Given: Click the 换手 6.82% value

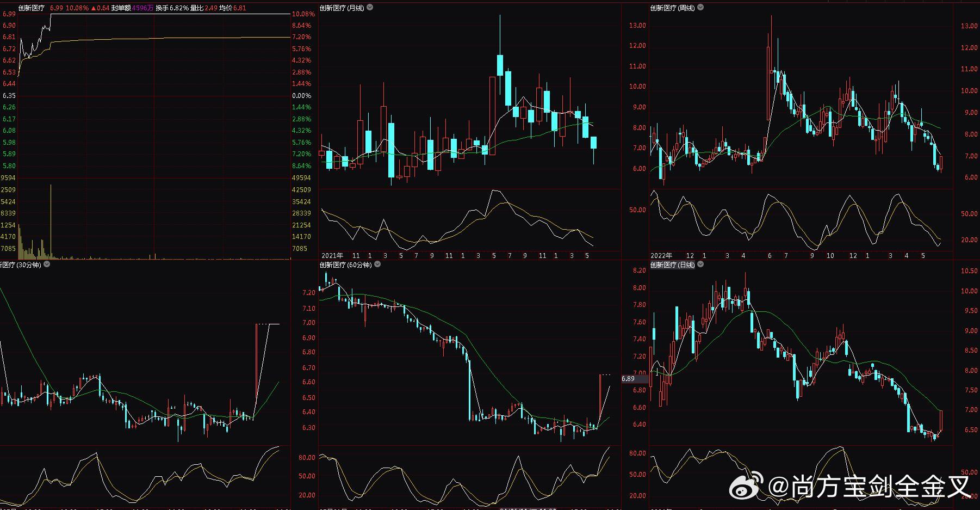Looking at the screenshot, I should (x=172, y=8).
